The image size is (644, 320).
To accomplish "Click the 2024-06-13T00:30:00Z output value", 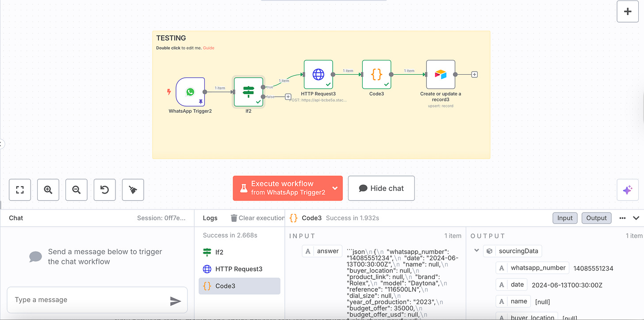I will point(567,285).
